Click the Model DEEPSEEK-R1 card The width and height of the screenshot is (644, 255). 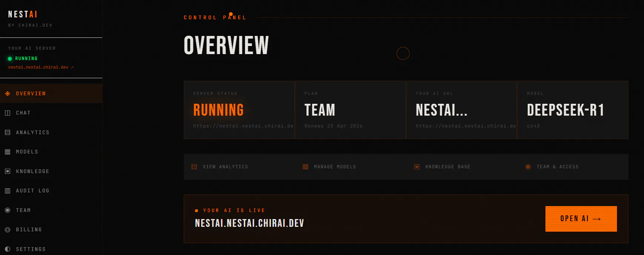[573, 110]
